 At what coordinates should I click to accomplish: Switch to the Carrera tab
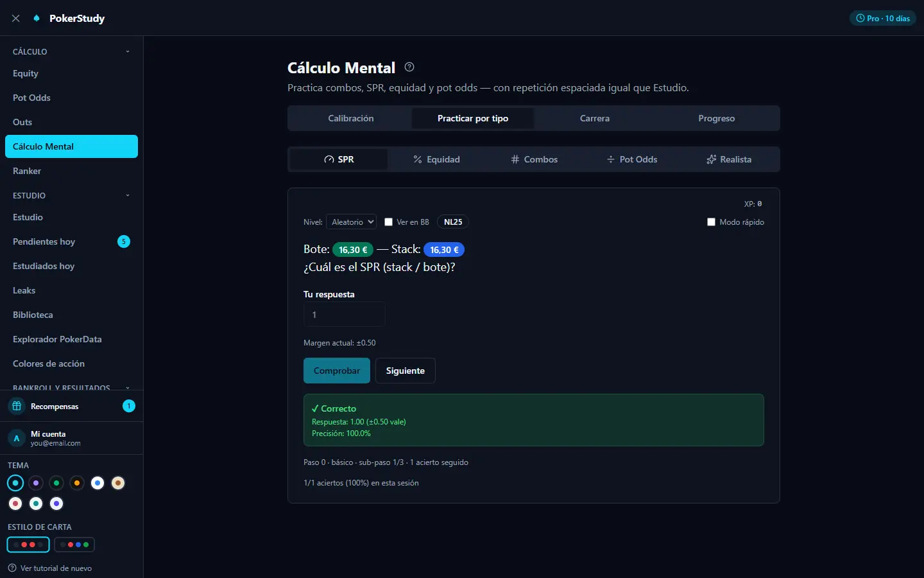[595, 118]
